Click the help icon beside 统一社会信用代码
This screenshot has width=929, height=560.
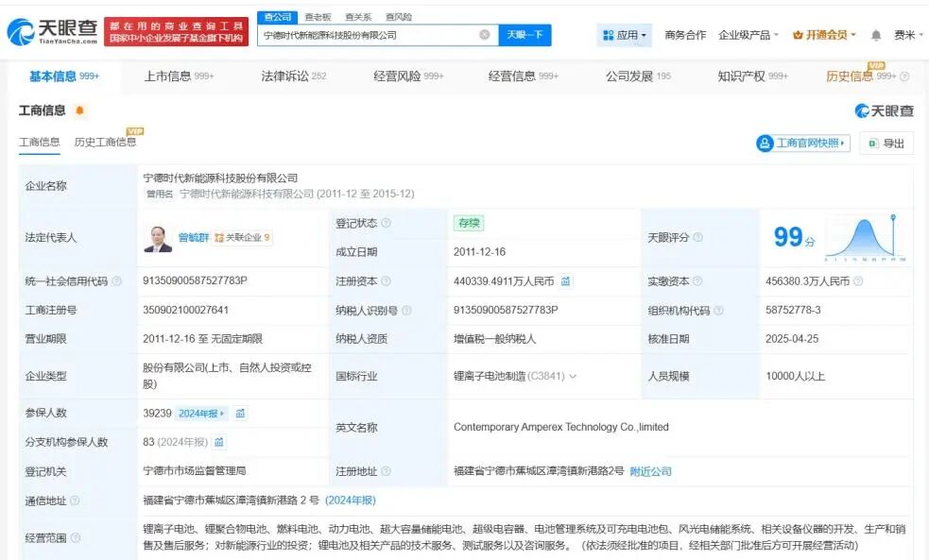[117, 281]
